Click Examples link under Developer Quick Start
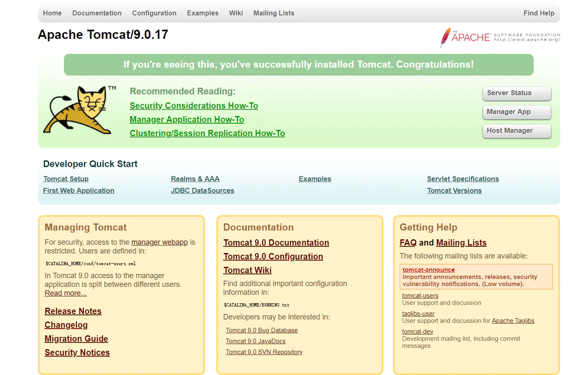 pyautogui.click(x=315, y=179)
